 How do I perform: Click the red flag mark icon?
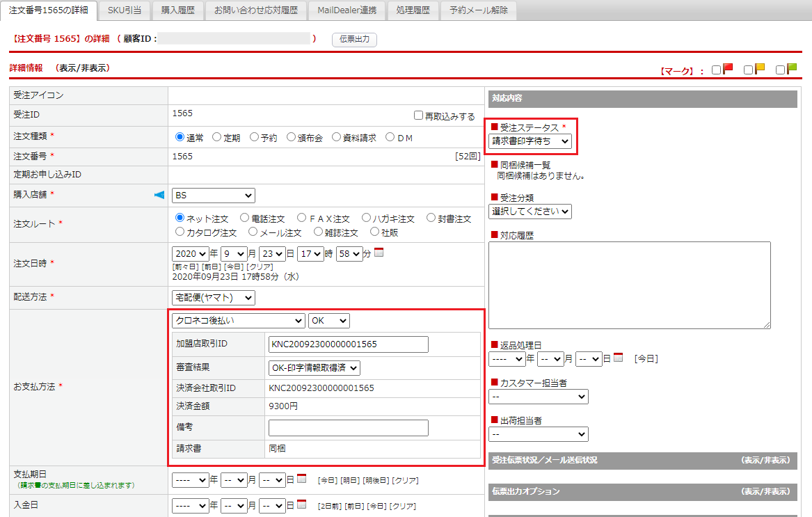[x=728, y=69]
